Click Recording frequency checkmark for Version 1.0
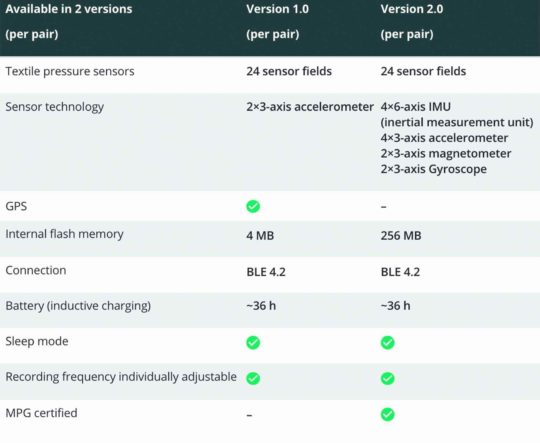The height and width of the screenshot is (443, 540). 253,378
